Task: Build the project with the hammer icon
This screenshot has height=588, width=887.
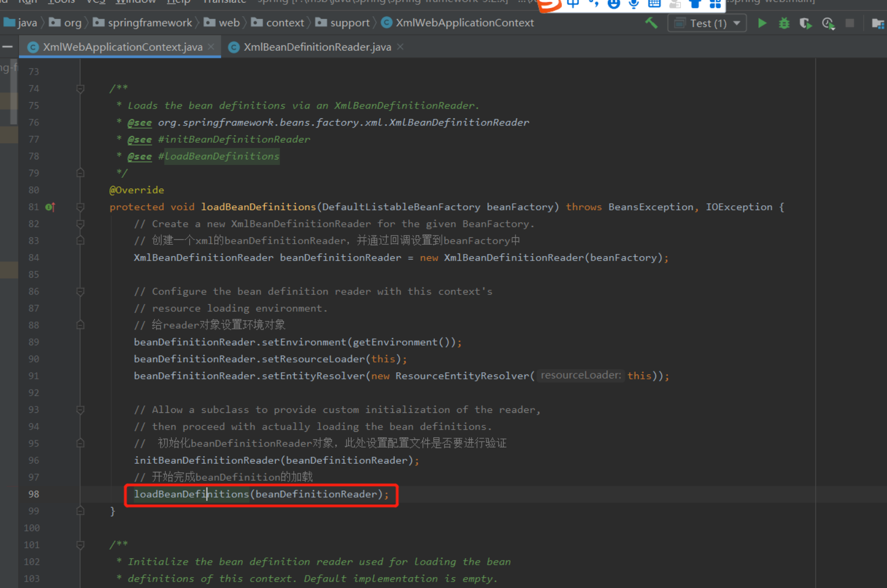Action: (651, 23)
